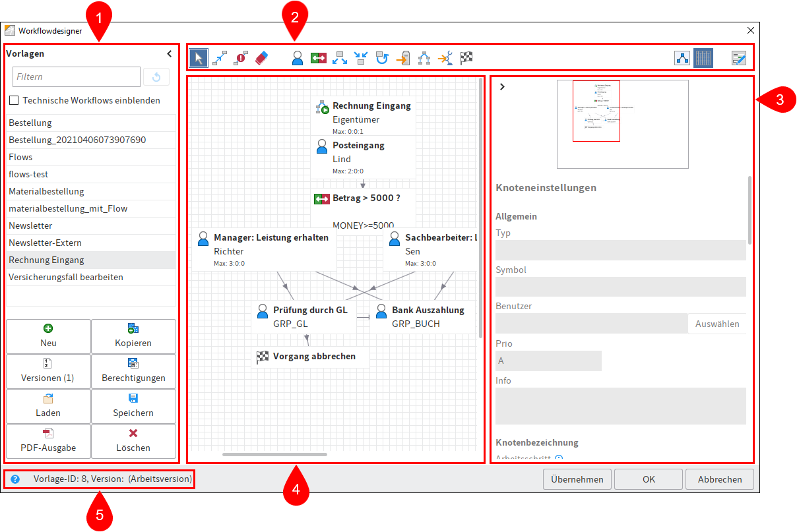Add a distribution node with outward arrows
This screenshot has width=797, height=532.
point(340,58)
